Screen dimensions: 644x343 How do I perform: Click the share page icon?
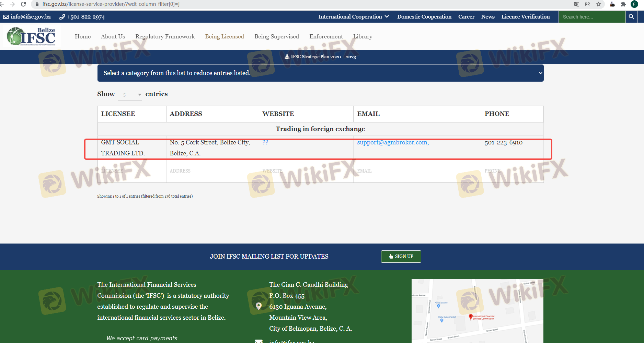(588, 4)
